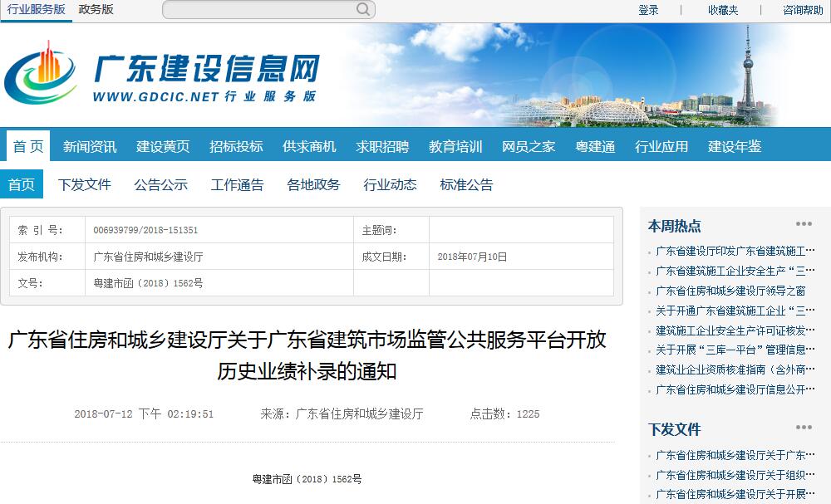Open 招标投标 menu item
The width and height of the screenshot is (831, 504).
tap(236, 147)
